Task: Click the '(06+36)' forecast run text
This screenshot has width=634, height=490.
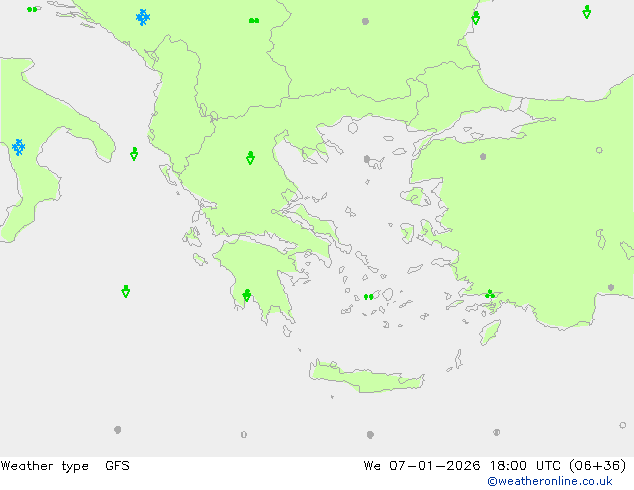Action: [598, 466]
